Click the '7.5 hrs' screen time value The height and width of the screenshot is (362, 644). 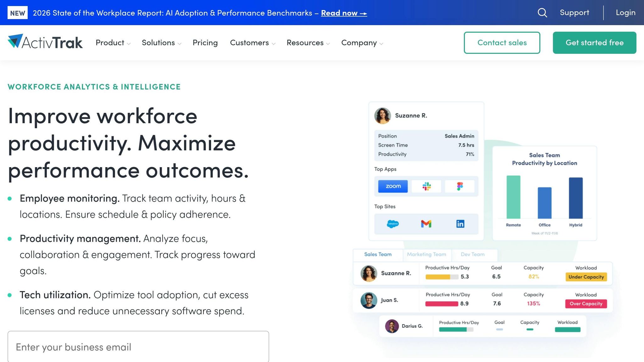[x=466, y=145]
